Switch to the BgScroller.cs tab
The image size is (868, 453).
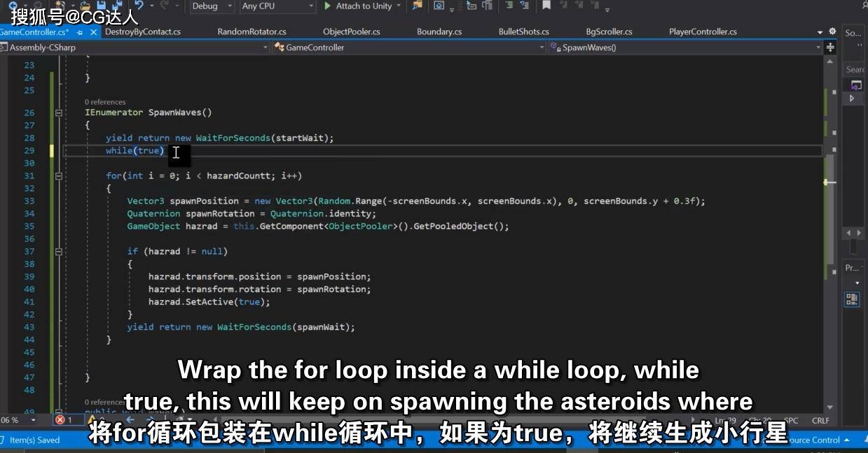click(x=609, y=32)
